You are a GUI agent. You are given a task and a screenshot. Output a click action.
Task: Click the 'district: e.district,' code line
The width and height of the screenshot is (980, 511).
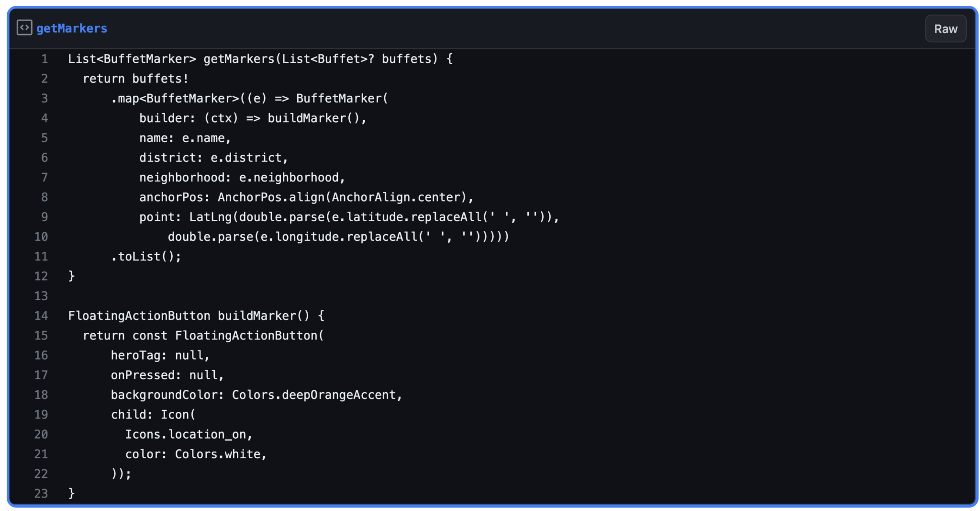(213, 158)
